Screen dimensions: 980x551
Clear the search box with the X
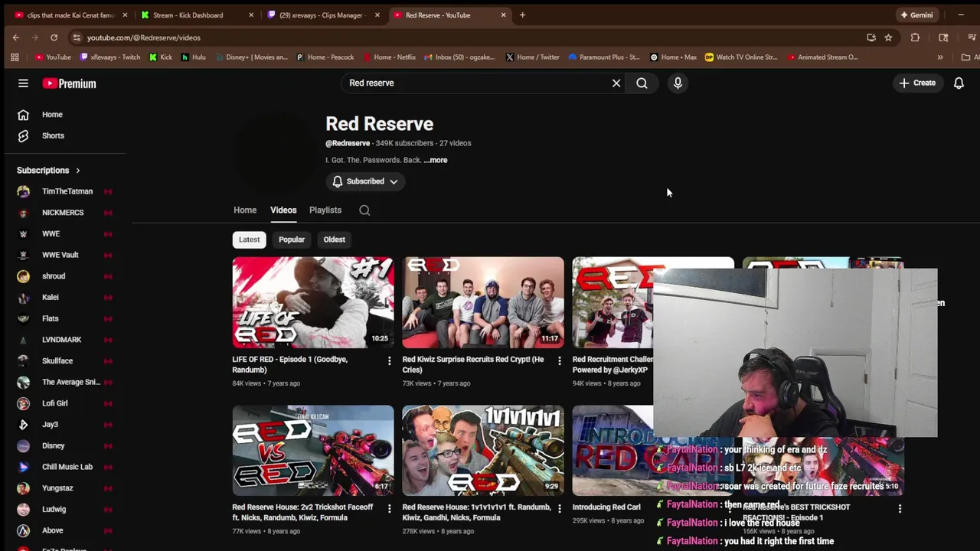616,83
